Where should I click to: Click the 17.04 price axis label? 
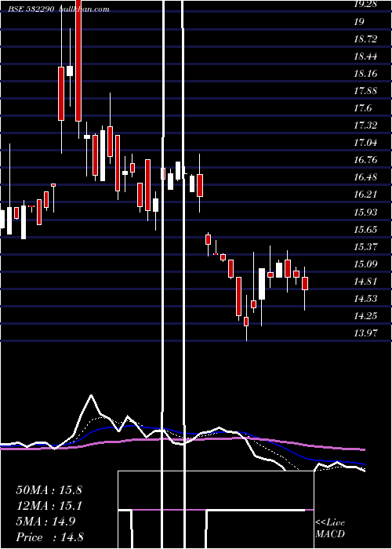tap(365, 143)
